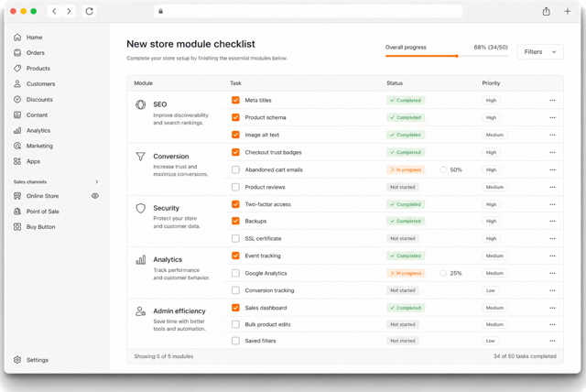Click the browser address bar

(308, 11)
